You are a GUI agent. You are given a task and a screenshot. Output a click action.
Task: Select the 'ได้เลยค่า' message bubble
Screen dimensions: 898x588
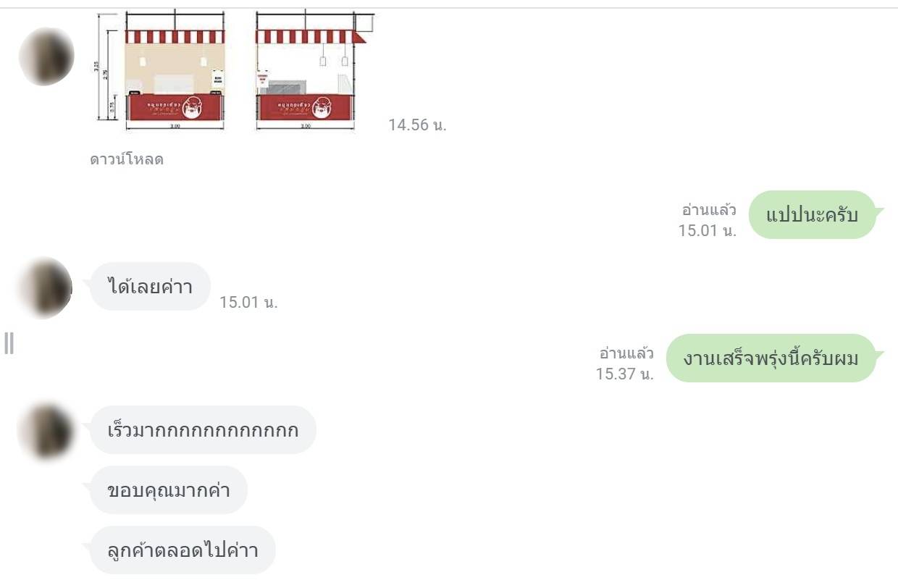(150, 287)
